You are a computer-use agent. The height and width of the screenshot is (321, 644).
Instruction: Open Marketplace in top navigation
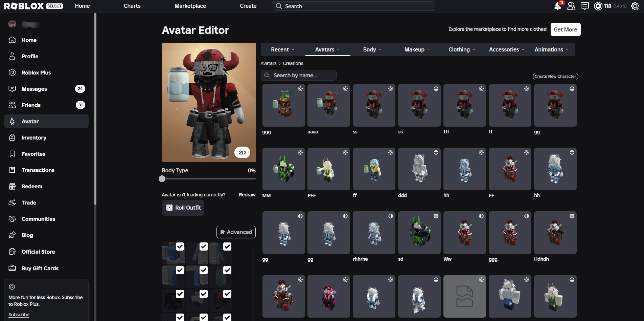(190, 6)
